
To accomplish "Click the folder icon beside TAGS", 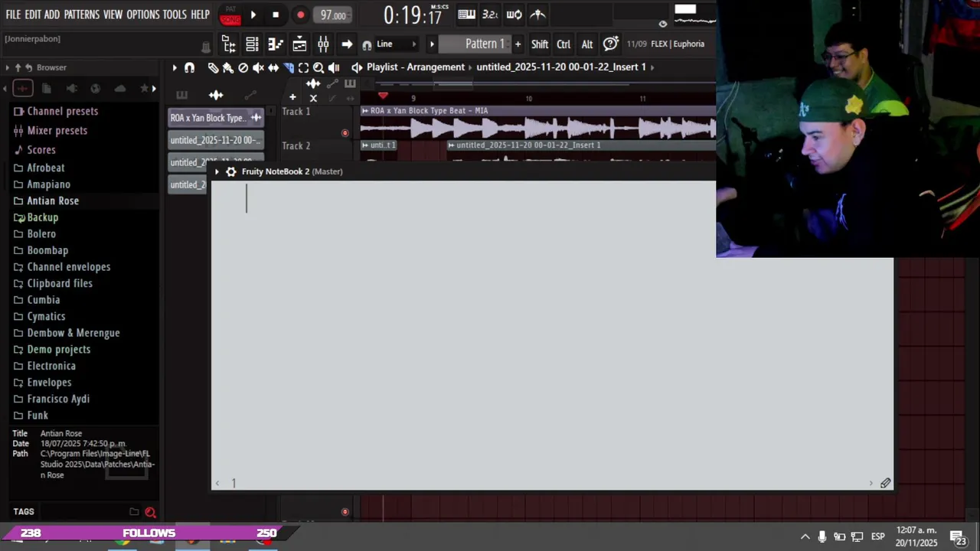I will [x=134, y=512].
